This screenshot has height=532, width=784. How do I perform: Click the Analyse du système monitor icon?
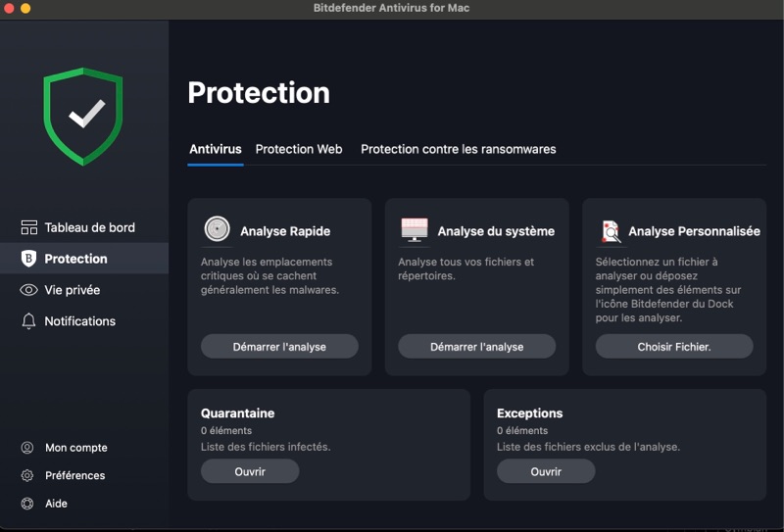pyautogui.click(x=415, y=230)
